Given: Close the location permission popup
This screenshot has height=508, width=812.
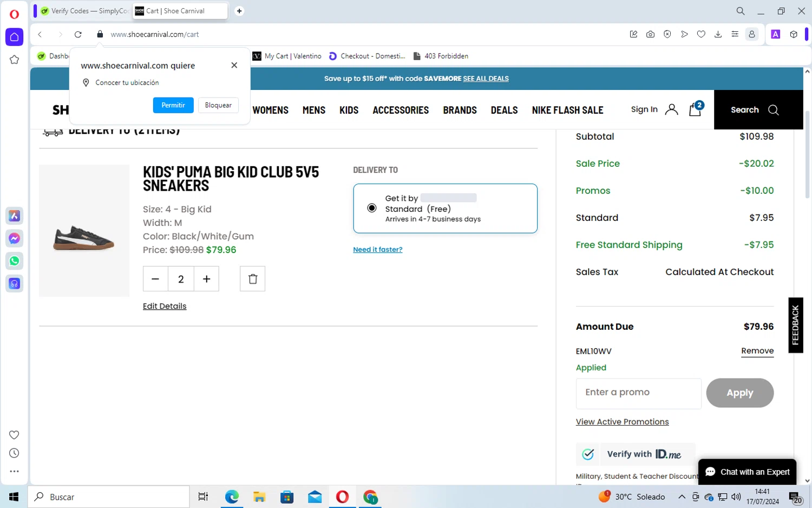Looking at the screenshot, I should [234, 65].
